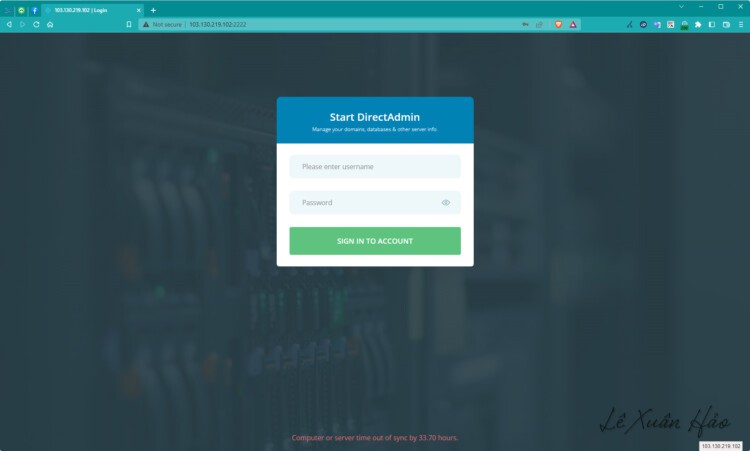Open the image extension icon in toolbar
Image resolution: width=750 pixels, height=451 pixels.
coord(671,24)
